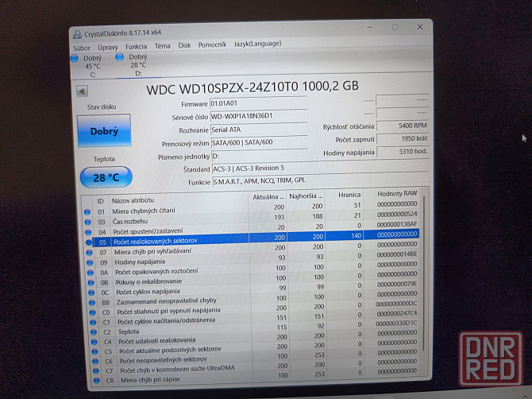Select row Čas rozbehu

(251, 218)
